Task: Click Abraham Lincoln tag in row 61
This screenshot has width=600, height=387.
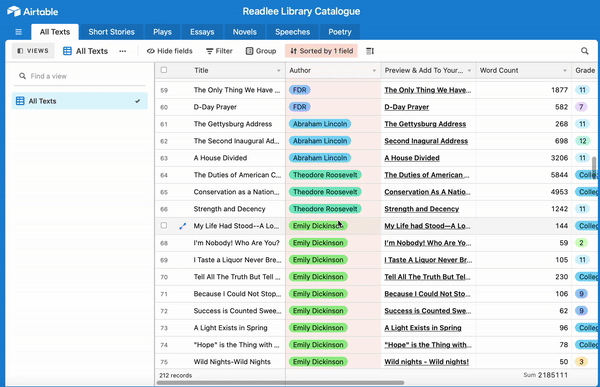Action: [x=320, y=124]
